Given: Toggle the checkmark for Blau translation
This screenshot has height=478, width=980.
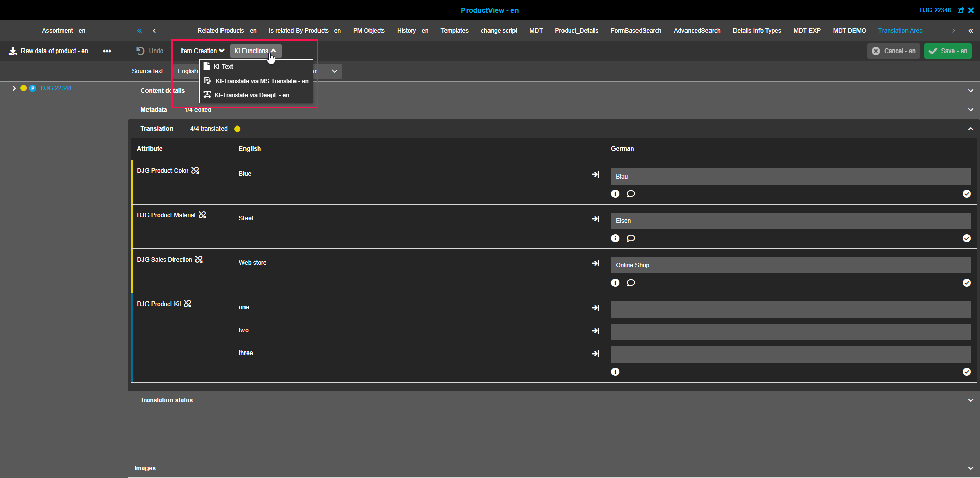Looking at the screenshot, I should [x=966, y=194].
